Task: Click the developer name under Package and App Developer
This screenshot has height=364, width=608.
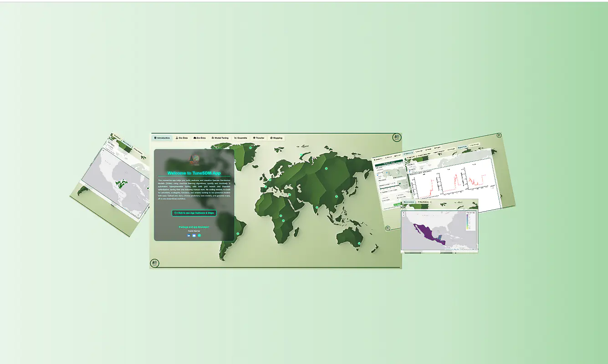Action: click(194, 231)
